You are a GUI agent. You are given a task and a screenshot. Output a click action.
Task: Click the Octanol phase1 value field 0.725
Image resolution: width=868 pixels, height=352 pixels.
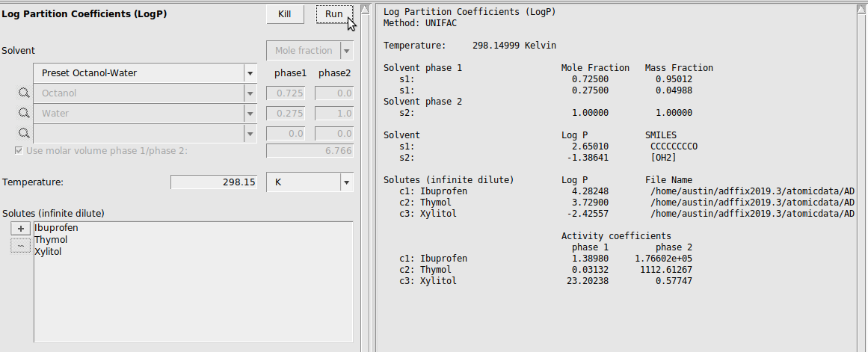click(289, 93)
